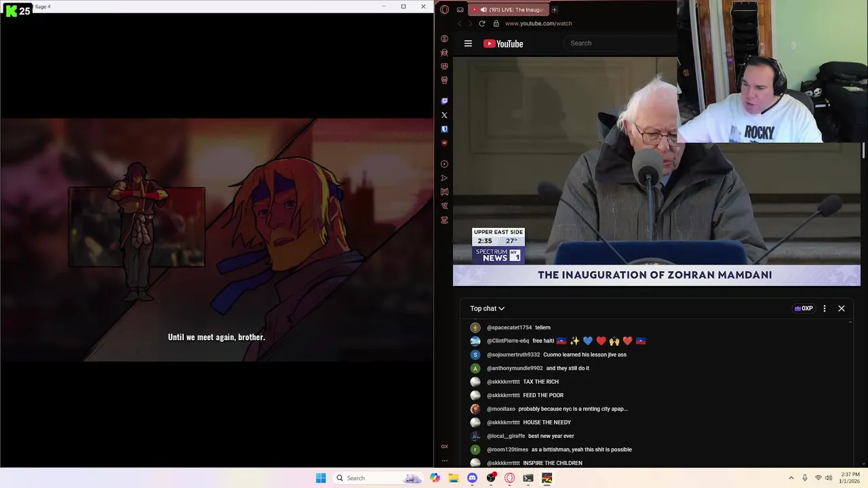Image resolution: width=868 pixels, height=488 pixels.
Task: Open the My Flow arrow icon in the sidebar
Action: [444, 178]
